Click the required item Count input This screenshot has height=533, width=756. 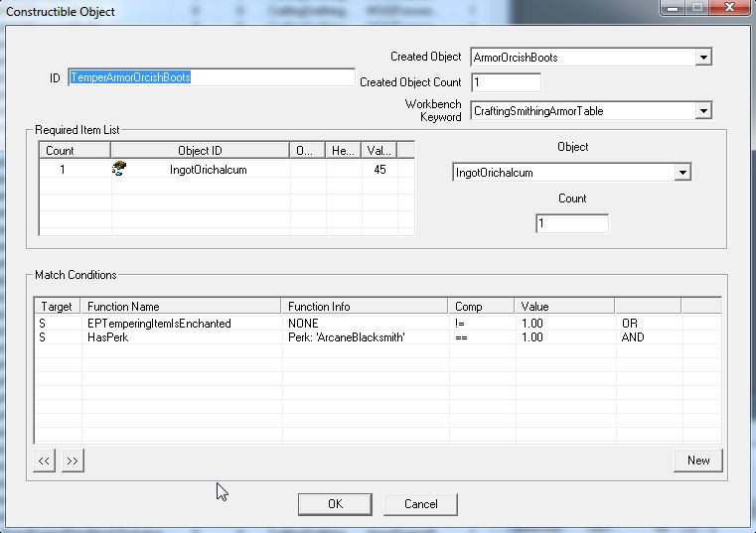pos(572,223)
